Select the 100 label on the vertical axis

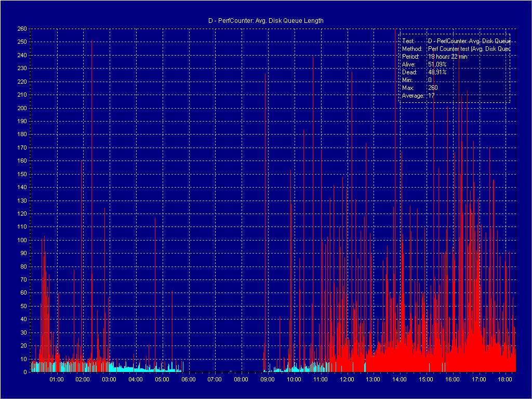pyautogui.click(x=22, y=240)
